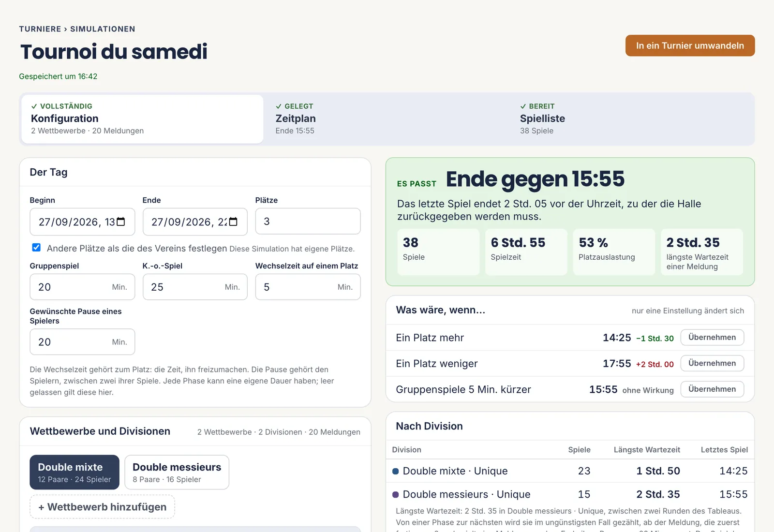This screenshot has height=532, width=774.
Task: Click the Ende date-time field
Action: 195,222
